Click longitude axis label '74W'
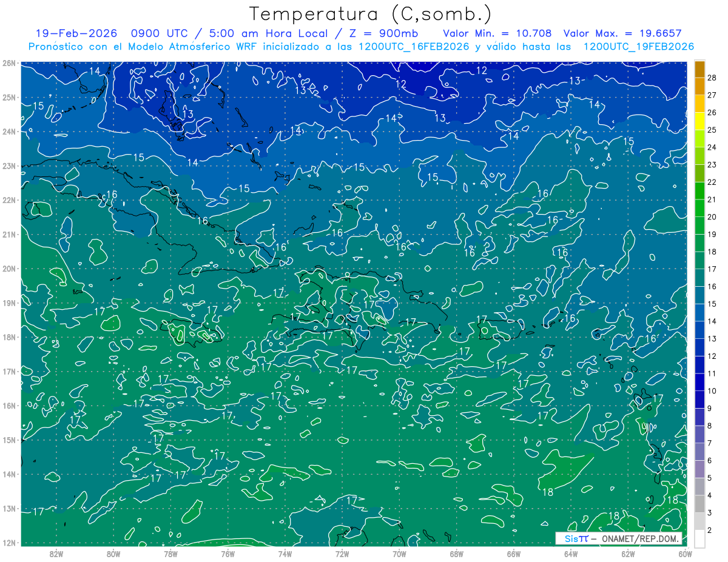This screenshot has width=728, height=562. [285, 554]
